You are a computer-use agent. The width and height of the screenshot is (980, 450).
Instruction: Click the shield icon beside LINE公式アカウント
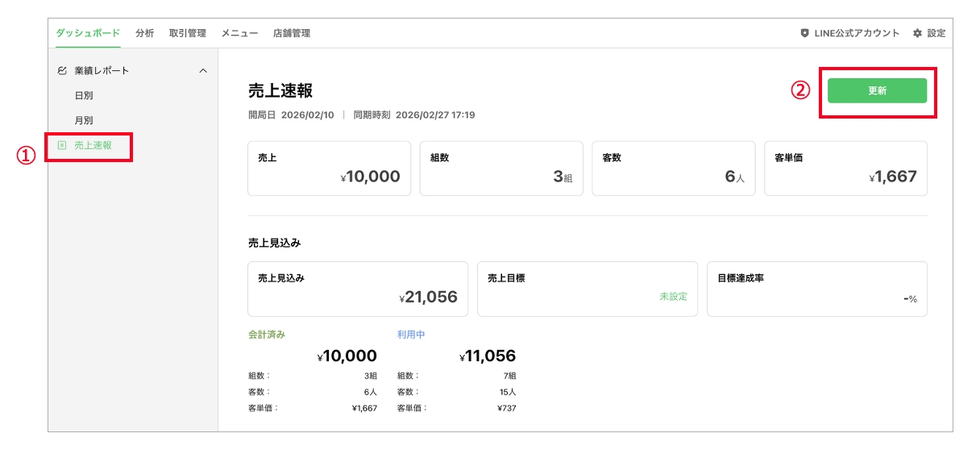pyautogui.click(x=804, y=33)
